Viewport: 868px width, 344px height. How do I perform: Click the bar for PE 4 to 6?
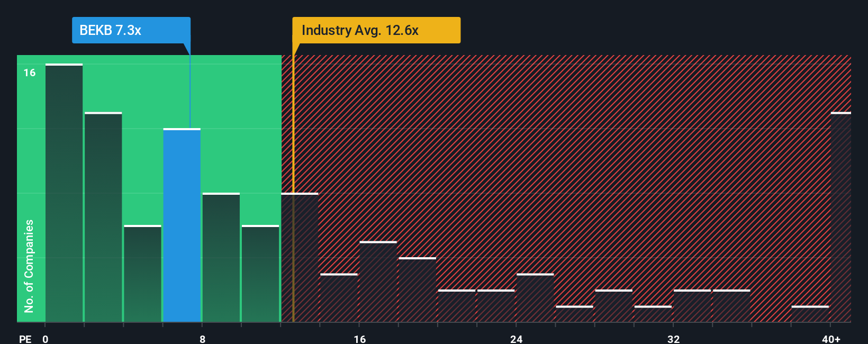[x=142, y=274]
